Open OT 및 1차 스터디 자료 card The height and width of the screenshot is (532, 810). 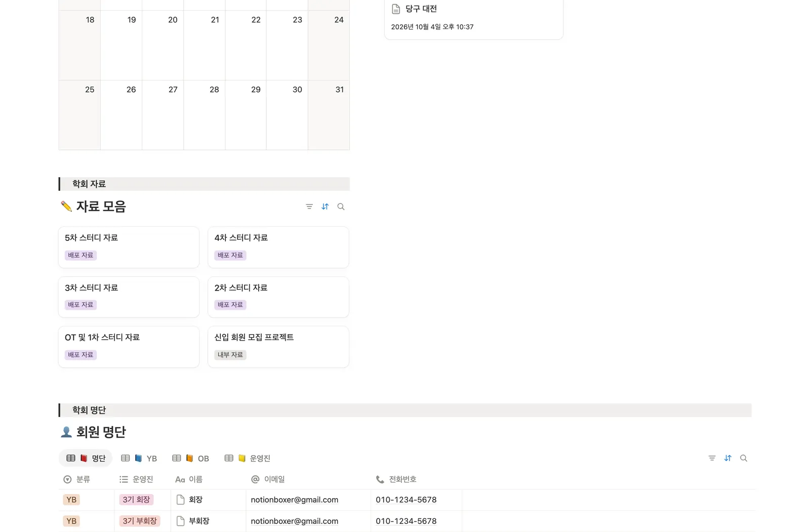tap(129, 347)
